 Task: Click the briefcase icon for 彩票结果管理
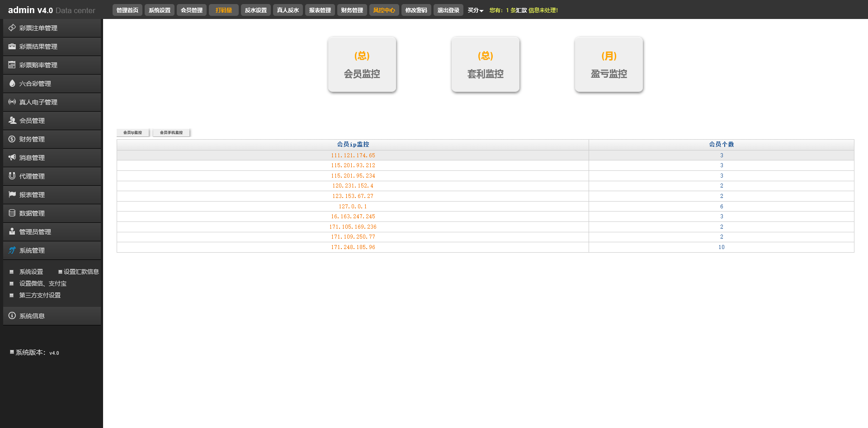(12, 47)
